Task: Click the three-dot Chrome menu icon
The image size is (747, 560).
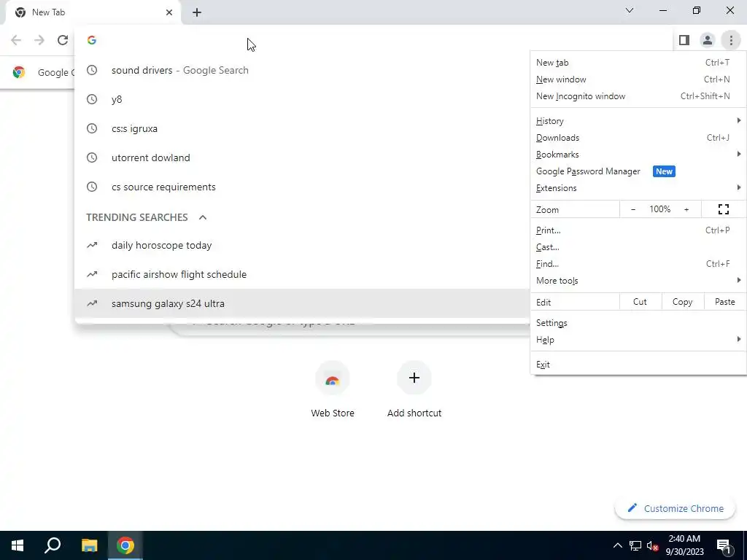Action: click(x=731, y=40)
